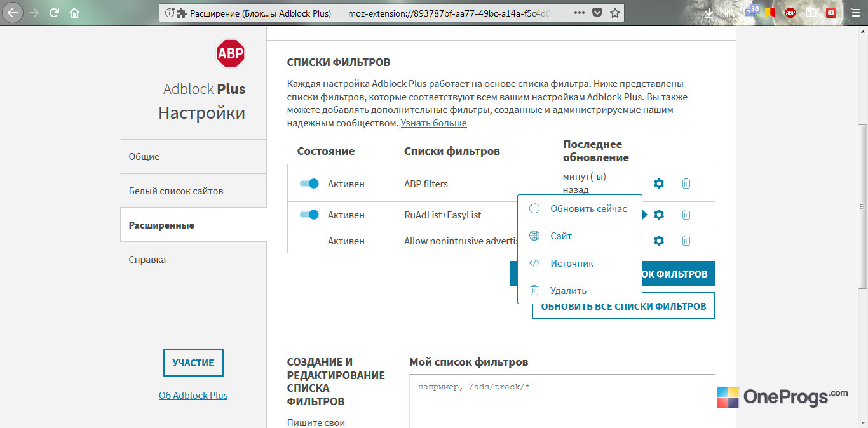The height and width of the screenshot is (428, 868).
Task: Go to the home page
Action: [75, 12]
